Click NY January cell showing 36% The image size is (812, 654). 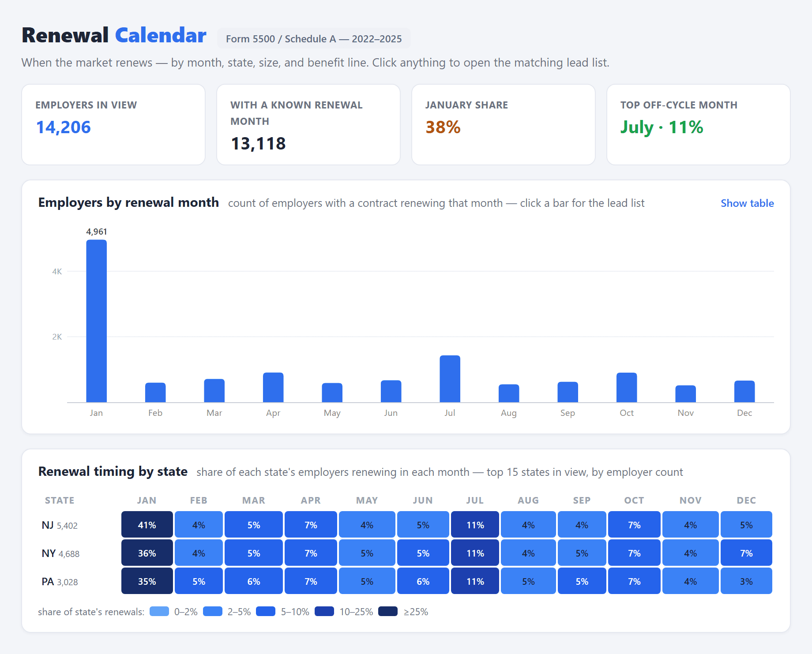147,553
